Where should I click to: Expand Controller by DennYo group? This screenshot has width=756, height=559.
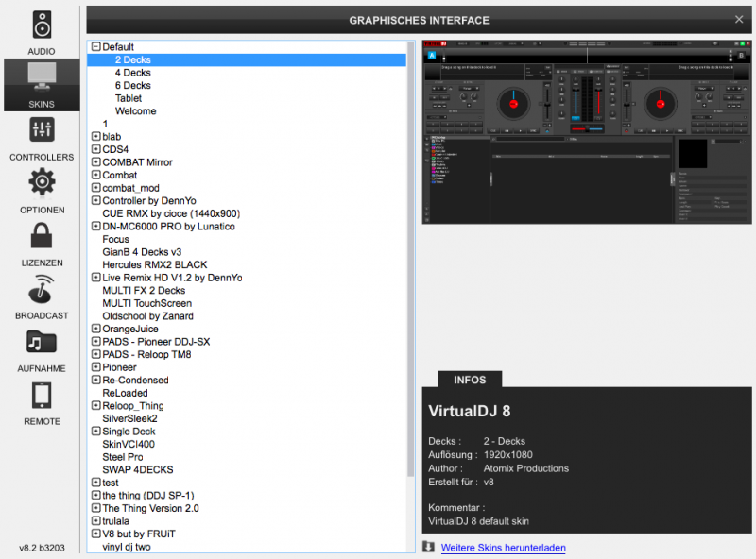[96, 200]
